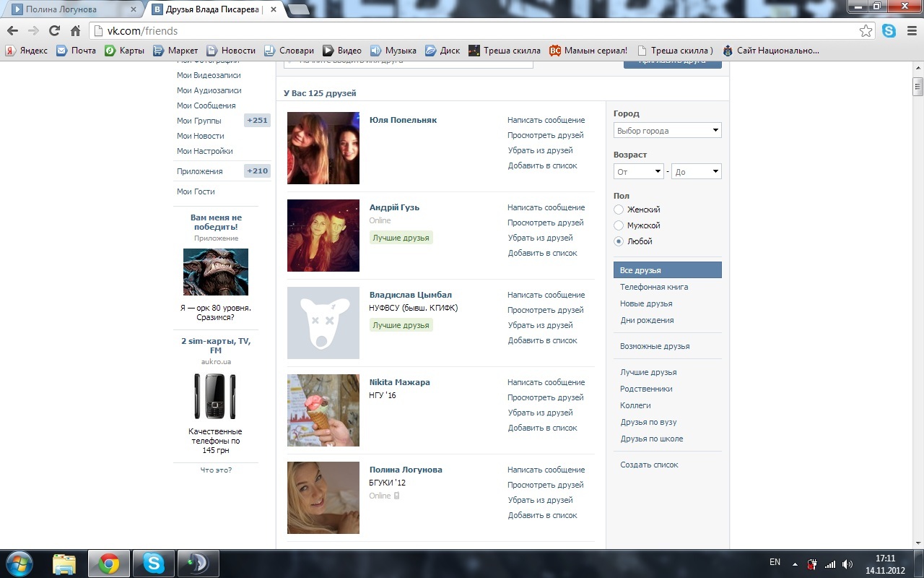Open age От dropdown
This screenshot has width=924, height=578.
(x=638, y=171)
